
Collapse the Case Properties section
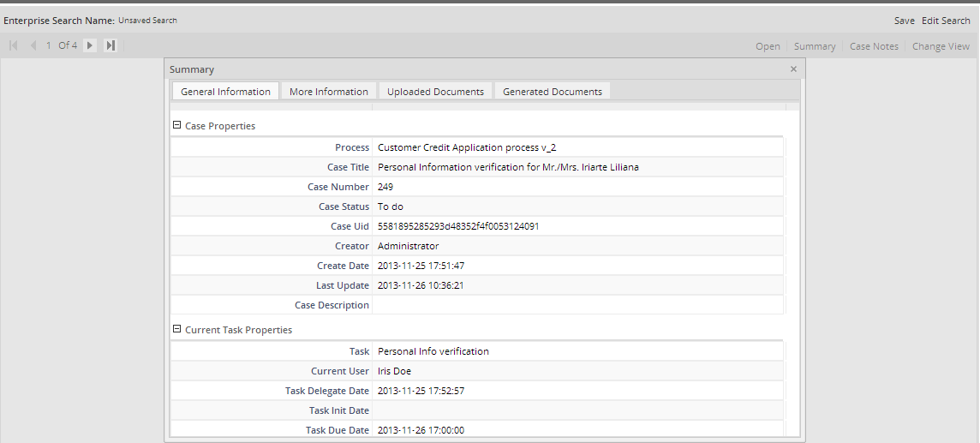point(177,125)
